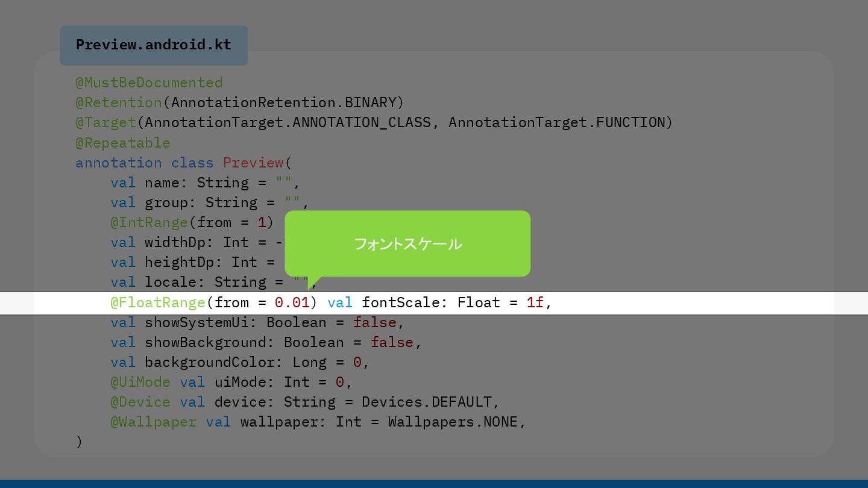Click @FloatRange in the highlighted line
Image resolution: width=868 pixels, height=488 pixels.
pos(158,302)
